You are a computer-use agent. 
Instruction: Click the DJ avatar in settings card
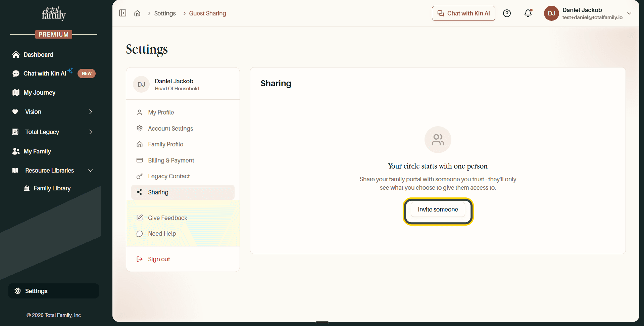tap(141, 84)
